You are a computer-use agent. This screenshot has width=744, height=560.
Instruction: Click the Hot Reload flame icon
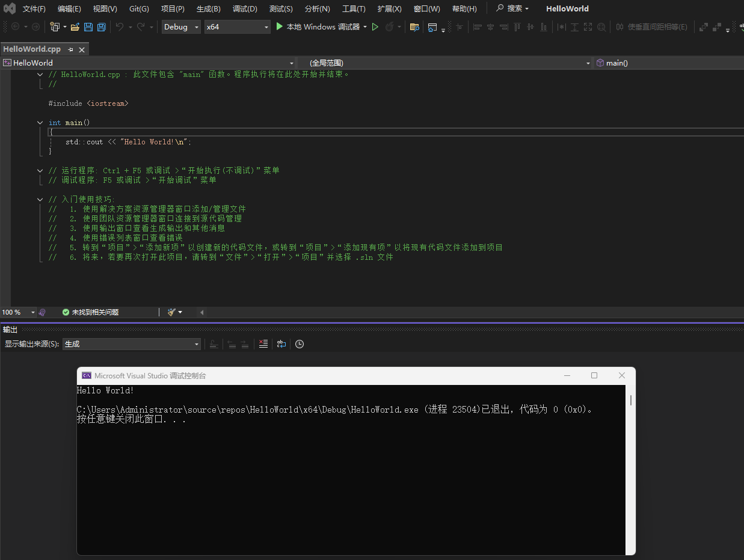[390, 26]
